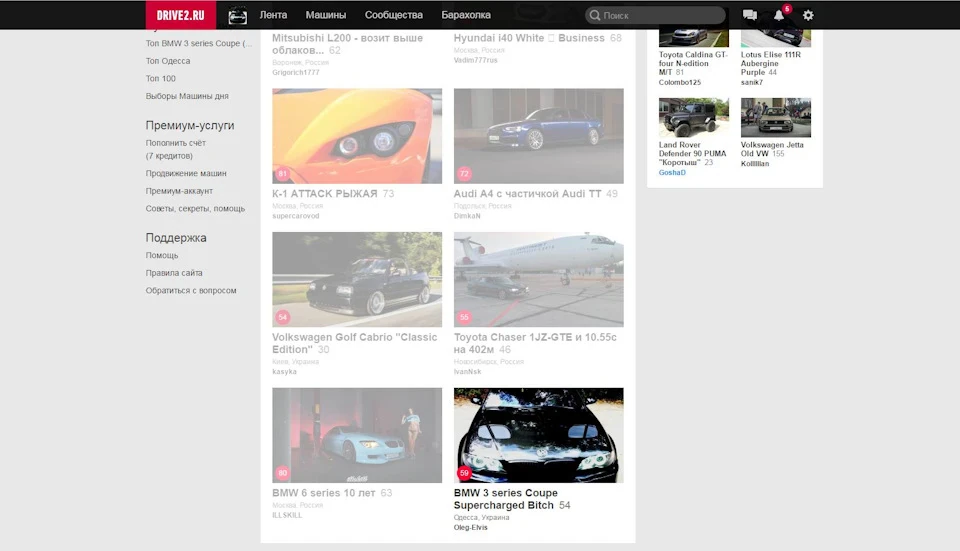Open the Топ 100 link
Viewport: 960px width, 551px height.
pyautogui.click(x=160, y=78)
